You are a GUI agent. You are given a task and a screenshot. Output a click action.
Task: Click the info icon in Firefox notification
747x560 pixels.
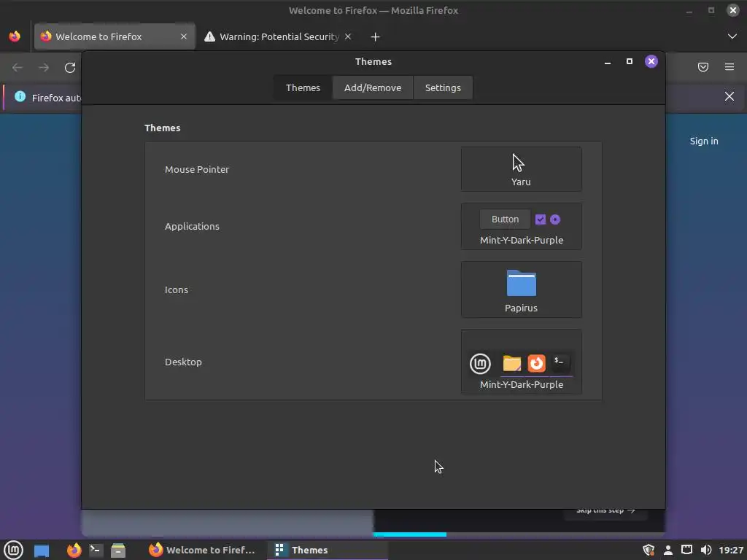(20, 97)
